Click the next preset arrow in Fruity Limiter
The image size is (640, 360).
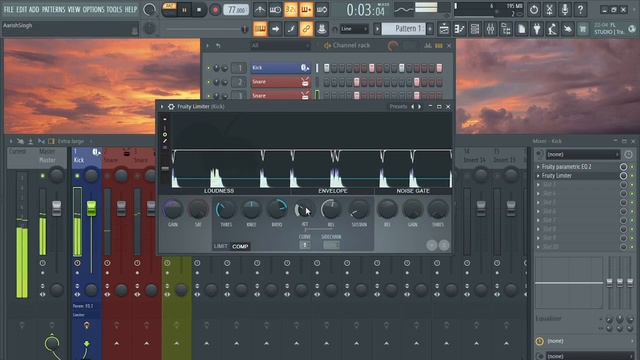tap(420, 107)
